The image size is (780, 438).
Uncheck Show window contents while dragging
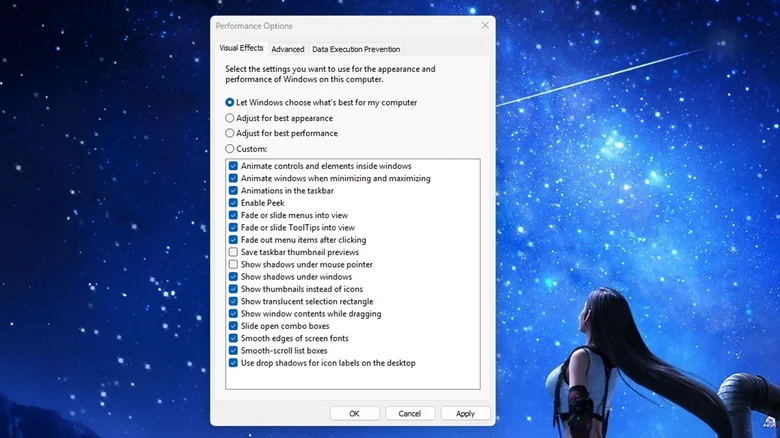[x=233, y=314]
